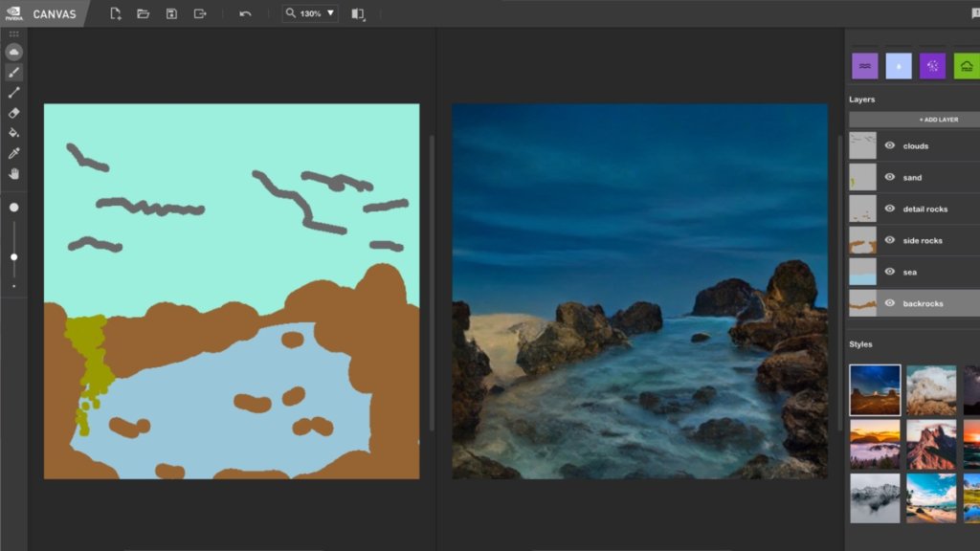
Task: Select the Line tool
Action: coord(13,93)
